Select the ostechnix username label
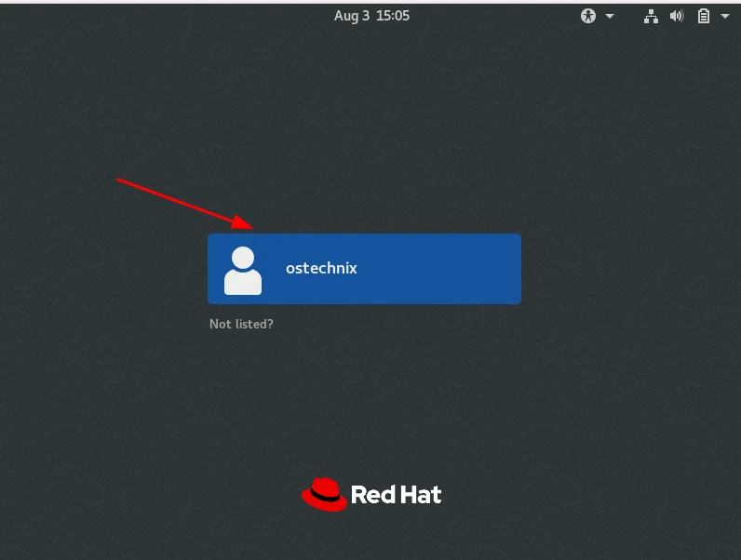 [x=321, y=269]
